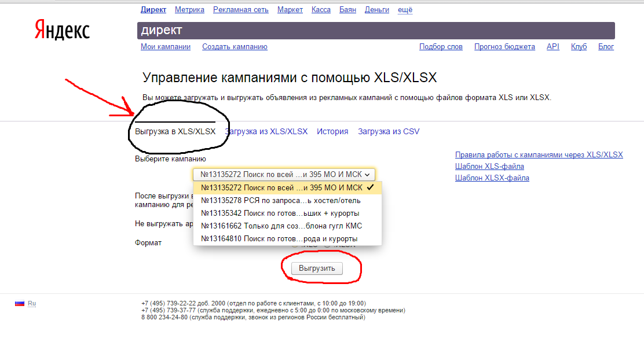Click the Выгрузить button

[317, 268]
